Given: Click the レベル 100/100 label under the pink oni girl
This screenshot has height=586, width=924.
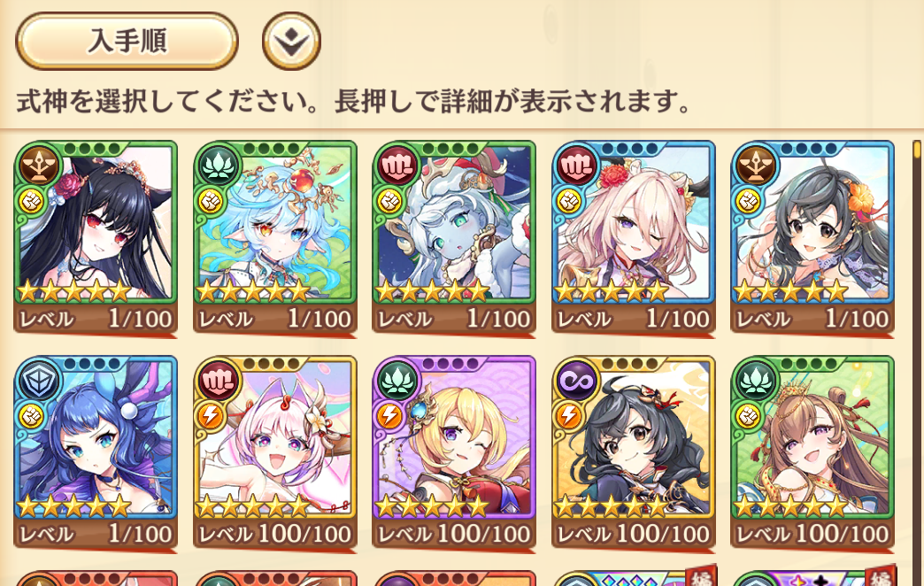Looking at the screenshot, I should (274, 534).
